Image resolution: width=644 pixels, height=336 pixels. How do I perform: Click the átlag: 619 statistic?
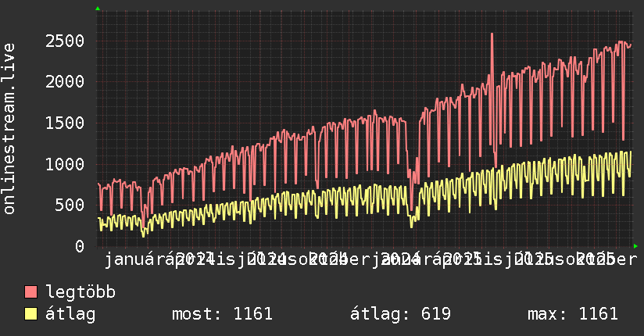(x=400, y=314)
